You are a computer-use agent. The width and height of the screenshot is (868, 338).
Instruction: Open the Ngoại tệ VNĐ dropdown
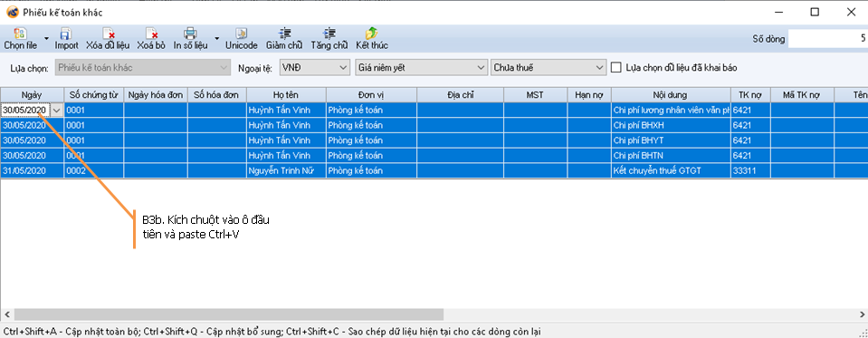click(x=314, y=68)
